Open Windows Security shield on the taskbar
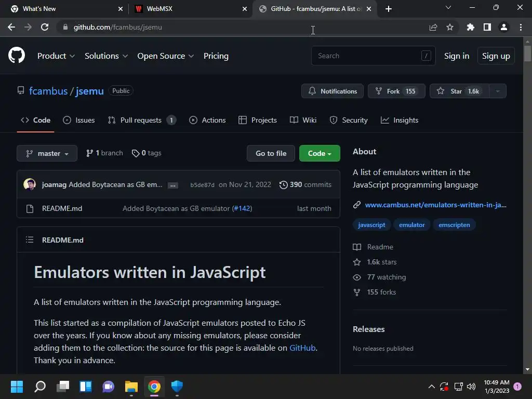The image size is (532, 399). coord(177,387)
